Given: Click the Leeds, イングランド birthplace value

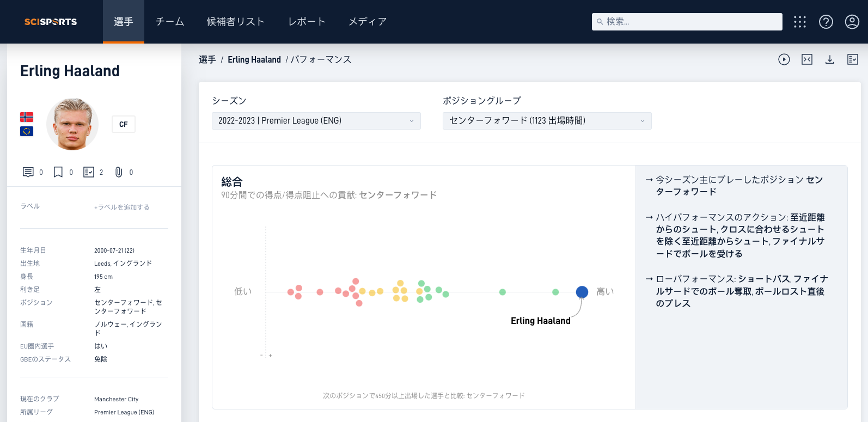Looking at the screenshot, I should 123,264.
